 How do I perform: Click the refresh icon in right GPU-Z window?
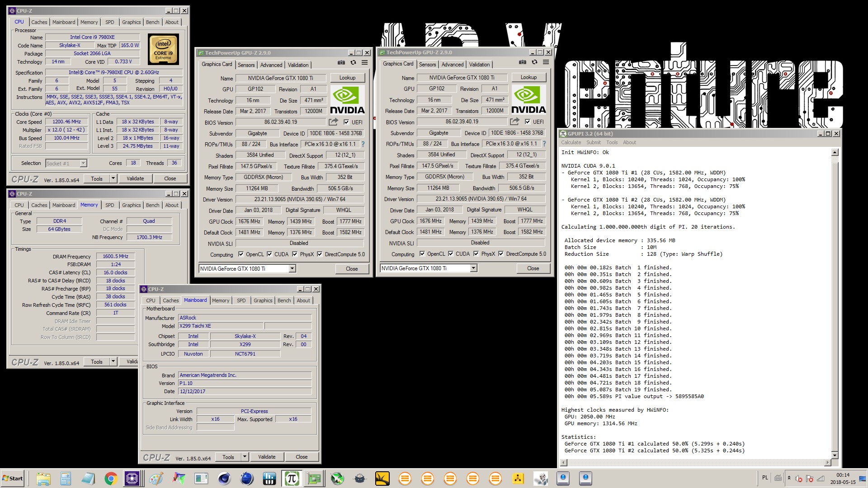(x=534, y=62)
